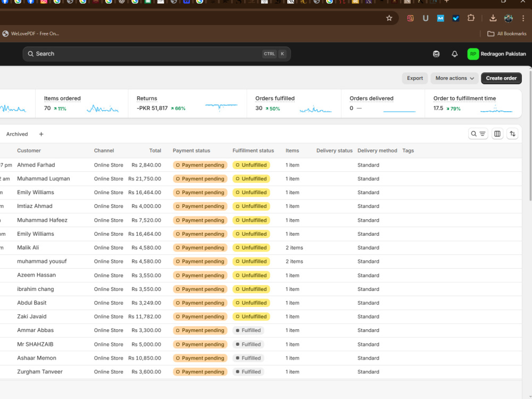
Task: Open the Returns metric card
Action: click(187, 104)
